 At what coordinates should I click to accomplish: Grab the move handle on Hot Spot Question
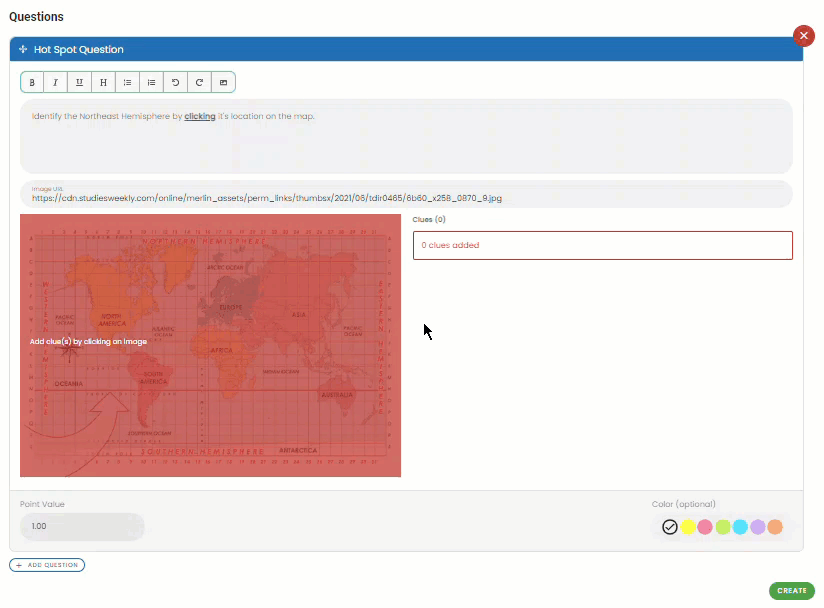(x=23, y=49)
